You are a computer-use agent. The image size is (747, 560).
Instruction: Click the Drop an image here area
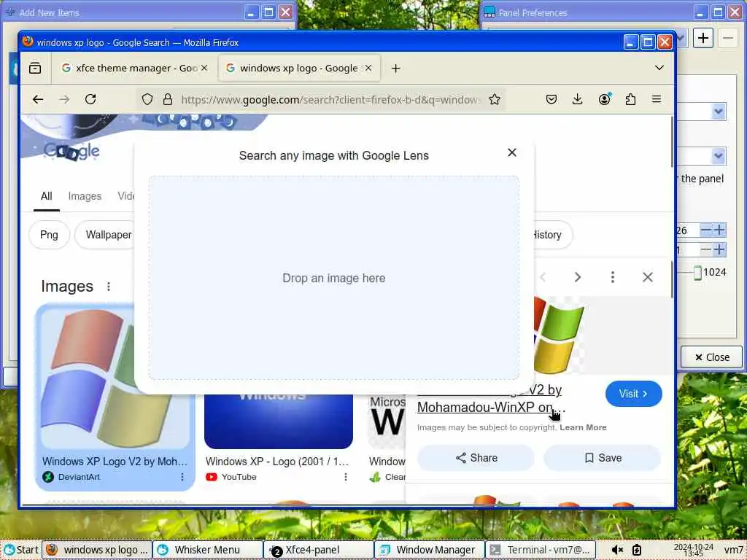[334, 278]
